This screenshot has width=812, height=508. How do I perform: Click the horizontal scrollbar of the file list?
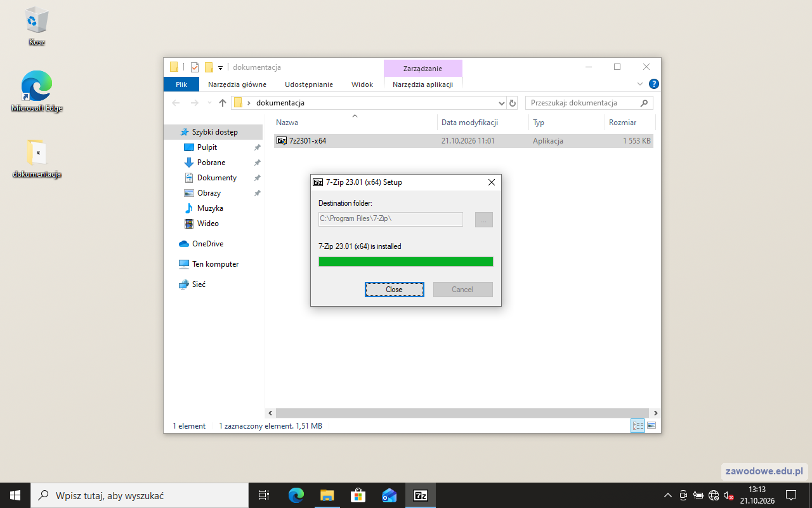(462, 413)
